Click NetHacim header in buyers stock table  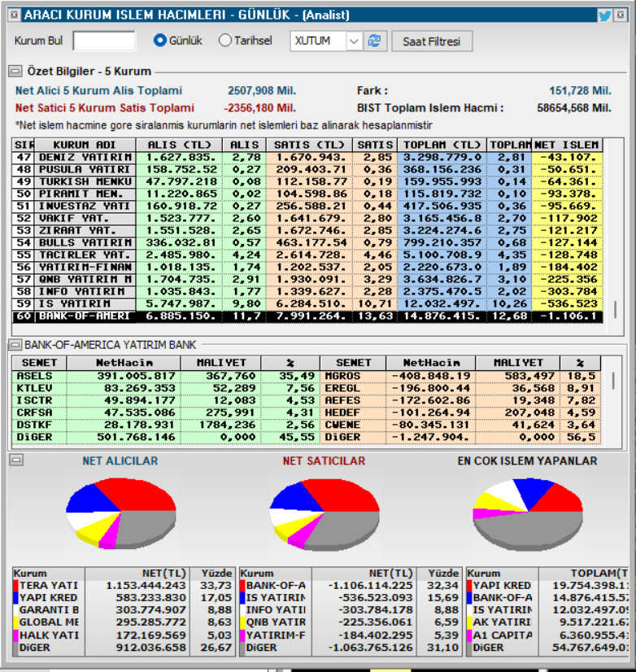click(124, 363)
